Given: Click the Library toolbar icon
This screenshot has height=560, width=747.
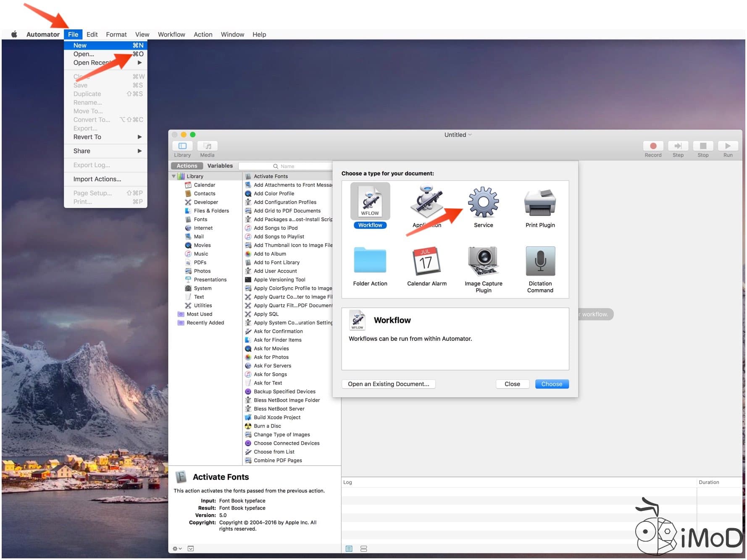Looking at the screenshot, I should [x=182, y=148].
